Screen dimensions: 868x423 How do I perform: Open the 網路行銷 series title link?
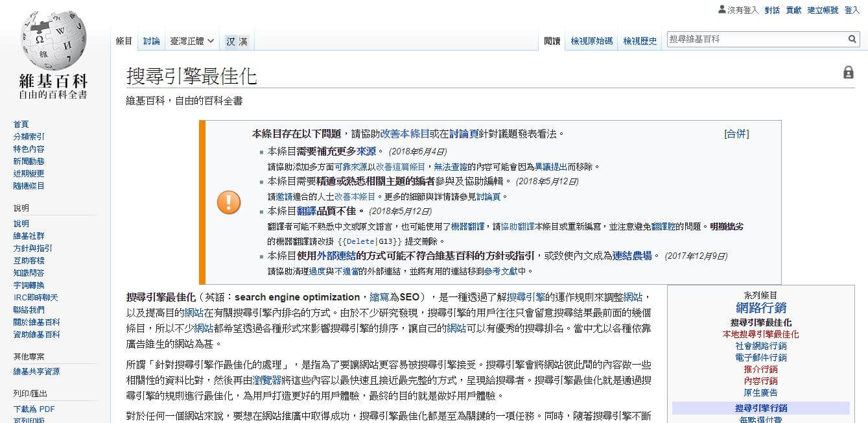pos(761,308)
